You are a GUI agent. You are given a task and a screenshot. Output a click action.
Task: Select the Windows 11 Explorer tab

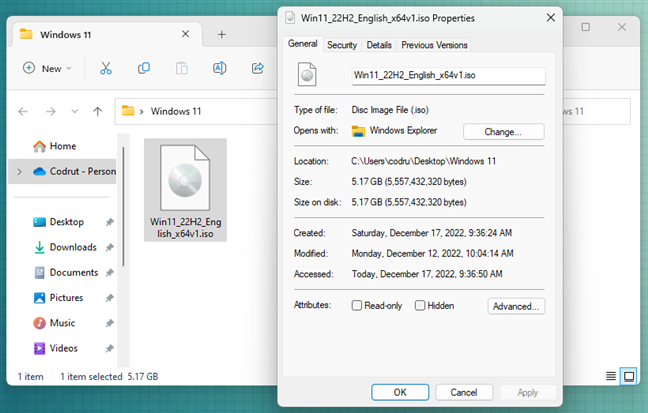[107, 34]
